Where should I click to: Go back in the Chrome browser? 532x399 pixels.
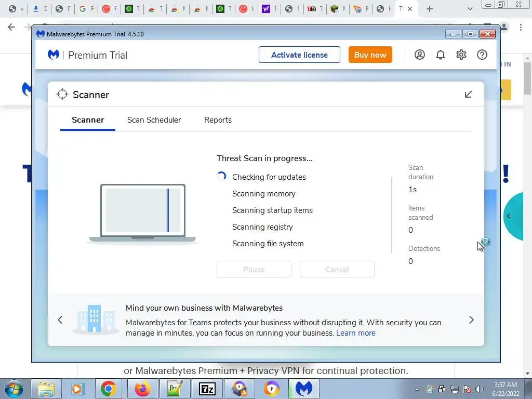[x=11, y=27]
